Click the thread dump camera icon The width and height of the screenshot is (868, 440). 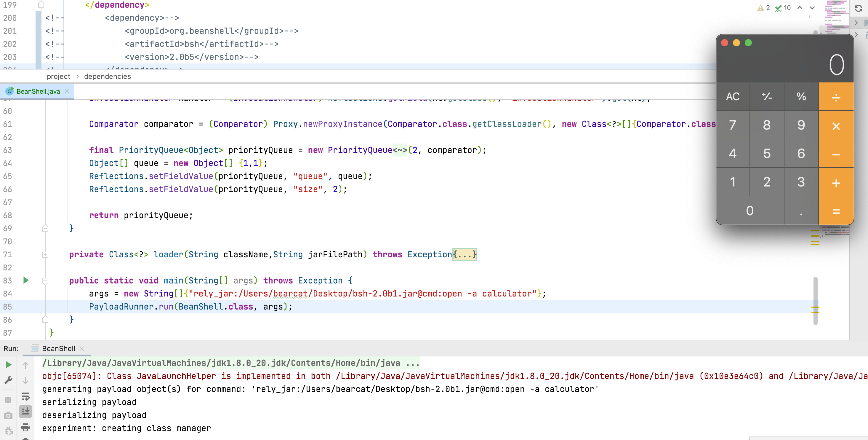point(8,415)
